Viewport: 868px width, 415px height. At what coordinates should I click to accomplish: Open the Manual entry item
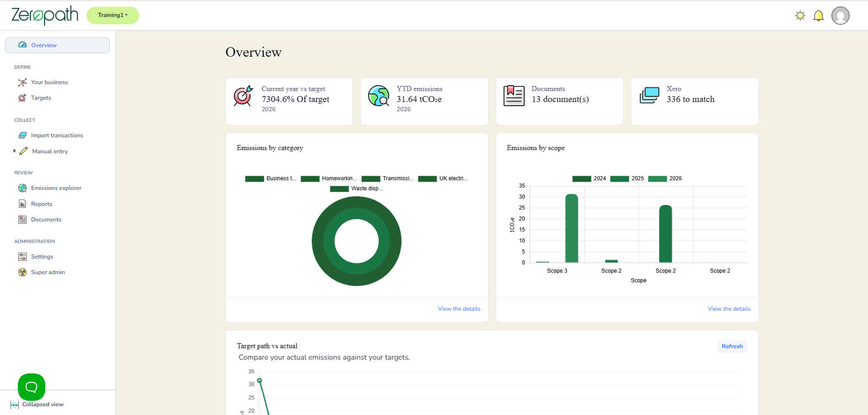tap(50, 151)
